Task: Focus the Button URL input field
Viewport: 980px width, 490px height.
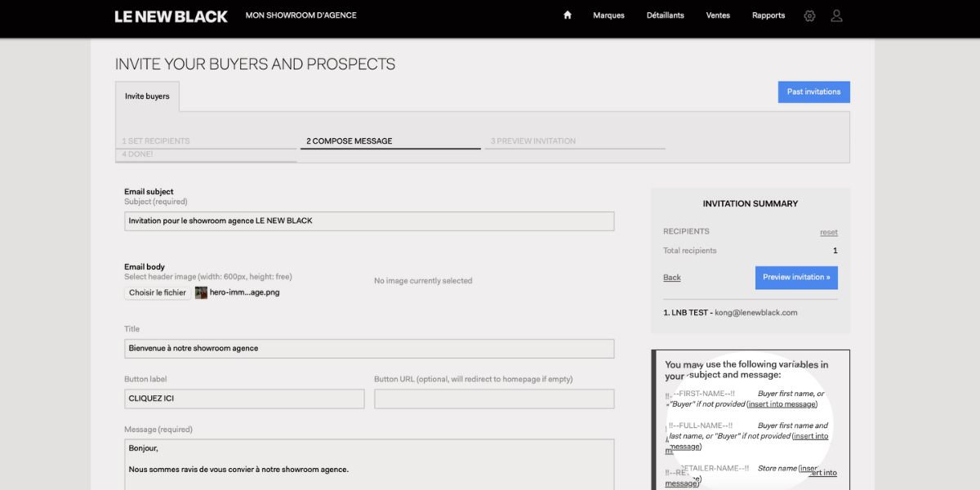Action: coord(494,399)
